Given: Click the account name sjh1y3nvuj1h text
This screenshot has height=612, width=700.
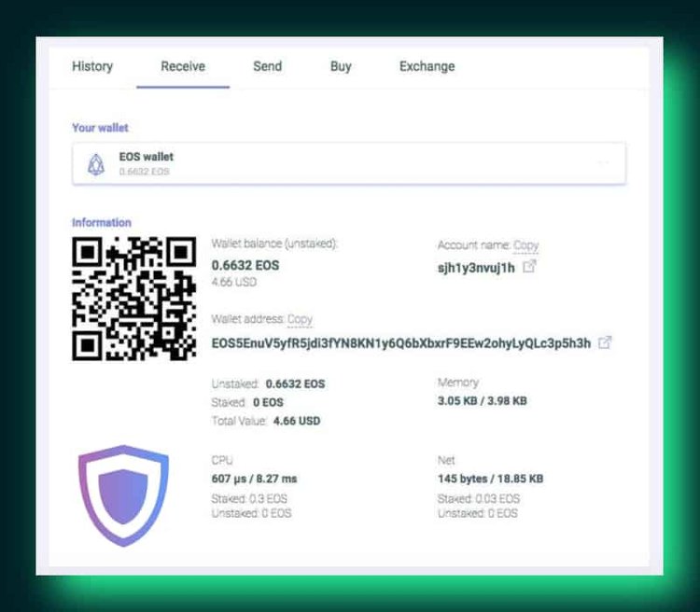Looking at the screenshot, I should (x=476, y=268).
